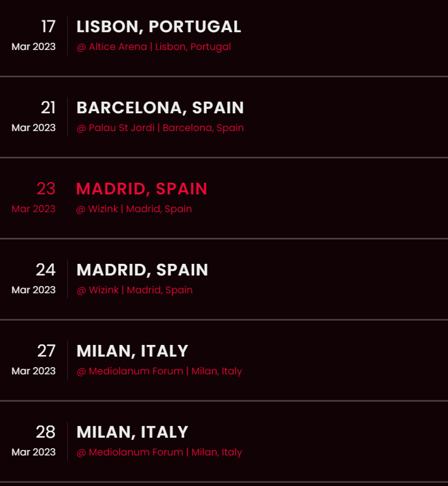This screenshot has width=448, height=486.
Task: Open the Milan, Italy 28 March event title
Action: 132,432
